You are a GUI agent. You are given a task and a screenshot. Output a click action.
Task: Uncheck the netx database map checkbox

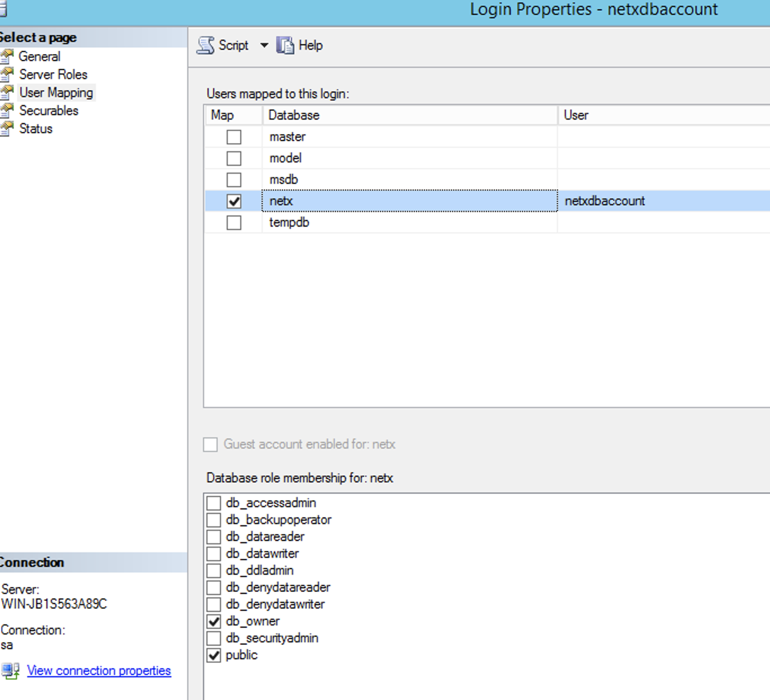point(234,201)
